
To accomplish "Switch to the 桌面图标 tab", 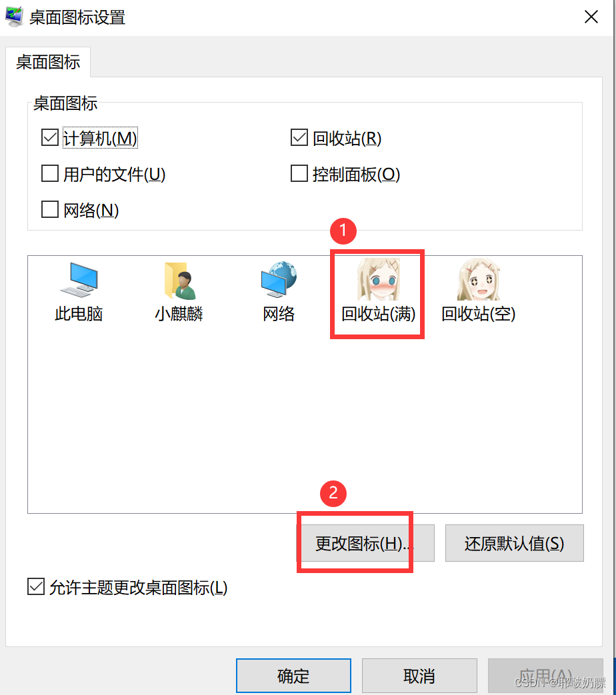I will point(48,62).
